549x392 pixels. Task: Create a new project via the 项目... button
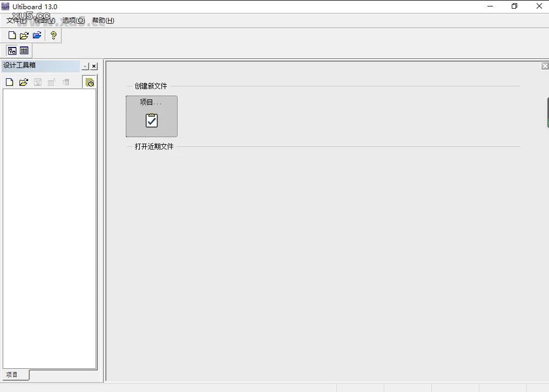click(151, 116)
